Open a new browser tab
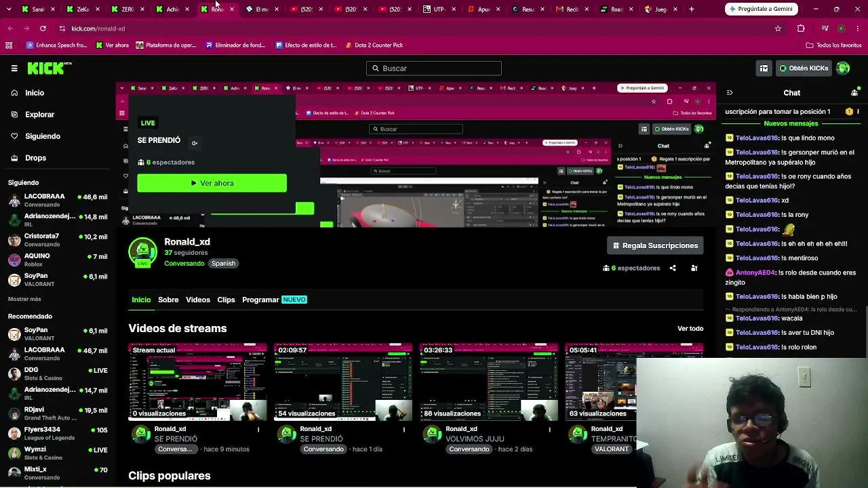Image resolution: width=868 pixels, height=488 pixels. [x=692, y=9]
